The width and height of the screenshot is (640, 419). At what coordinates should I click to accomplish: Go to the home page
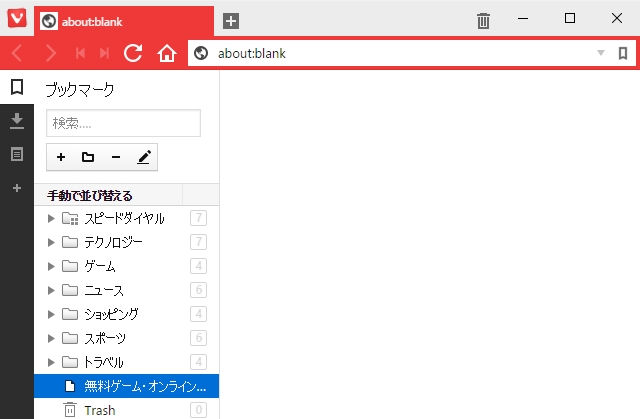click(x=167, y=53)
